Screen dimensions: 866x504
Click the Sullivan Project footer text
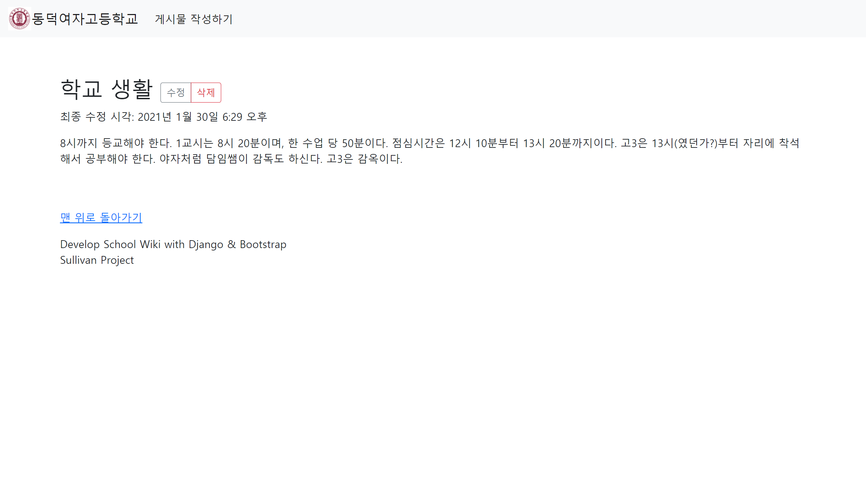pos(97,260)
